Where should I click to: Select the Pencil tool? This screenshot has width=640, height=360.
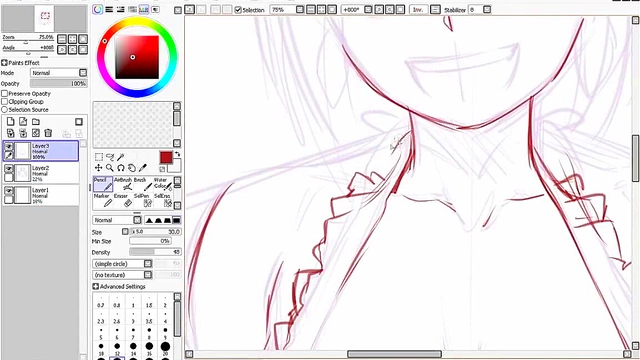click(x=103, y=184)
